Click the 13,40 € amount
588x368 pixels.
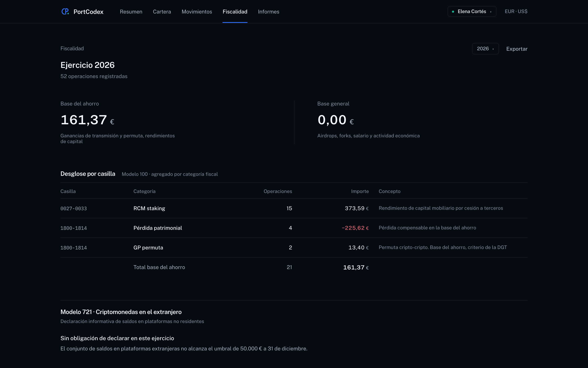pos(359,248)
